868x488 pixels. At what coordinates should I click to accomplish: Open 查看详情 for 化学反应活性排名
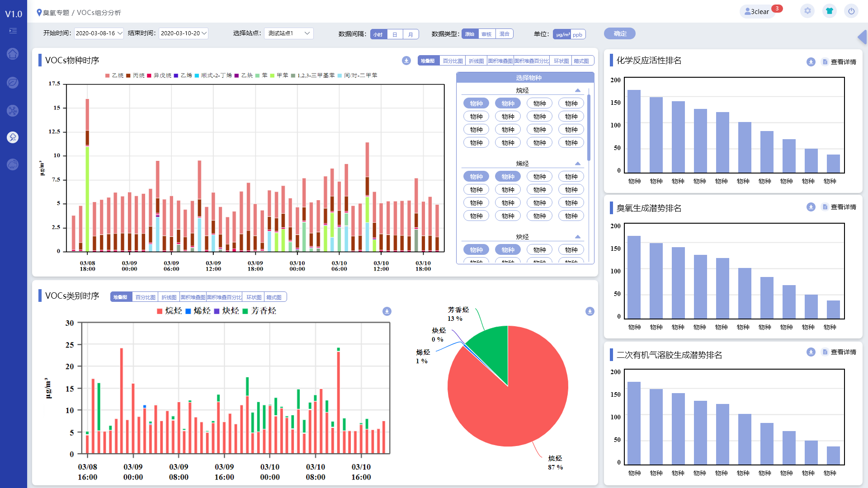click(840, 62)
